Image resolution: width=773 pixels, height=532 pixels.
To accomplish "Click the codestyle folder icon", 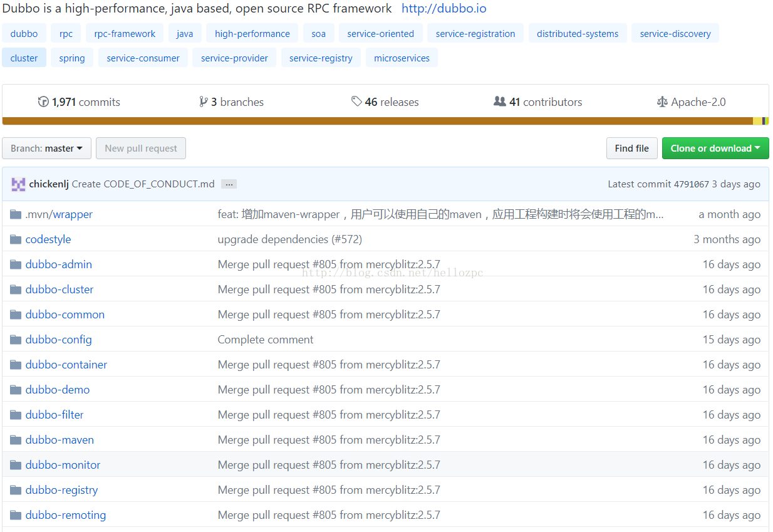I will [16, 239].
